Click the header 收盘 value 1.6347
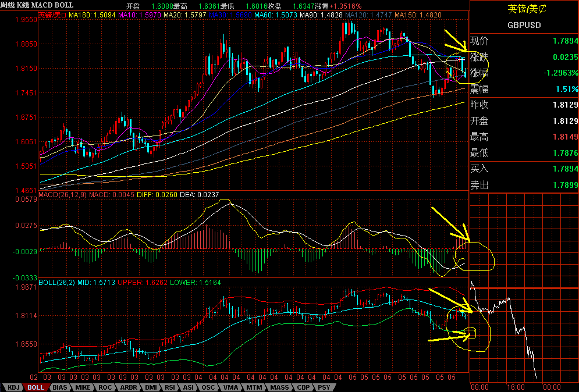Image resolution: width=579 pixels, height=392 pixels. [304, 6]
